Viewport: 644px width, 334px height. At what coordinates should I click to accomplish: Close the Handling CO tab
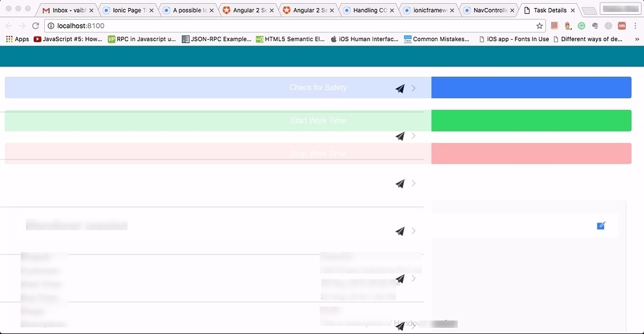tap(392, 10)
